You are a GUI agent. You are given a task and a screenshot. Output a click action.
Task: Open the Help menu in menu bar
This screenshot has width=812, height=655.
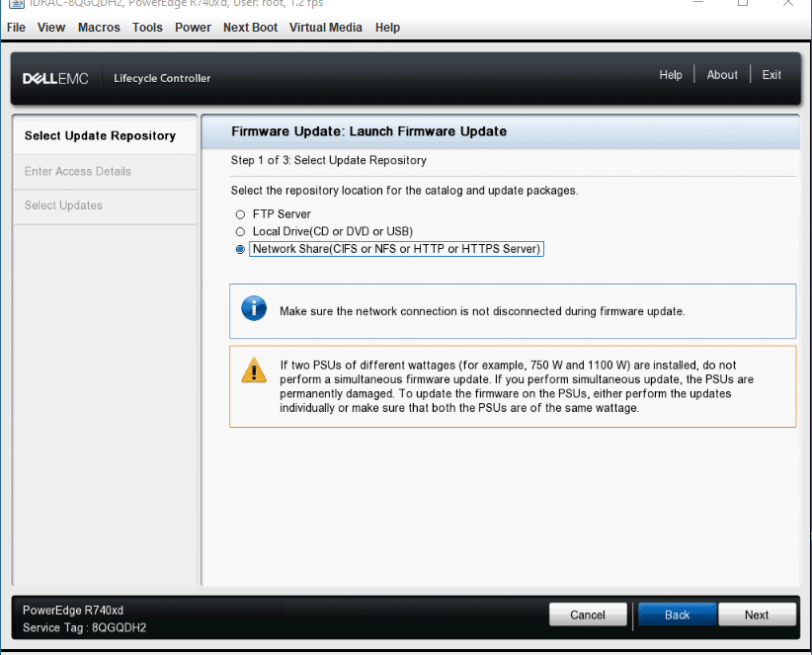tap(387, 28)
